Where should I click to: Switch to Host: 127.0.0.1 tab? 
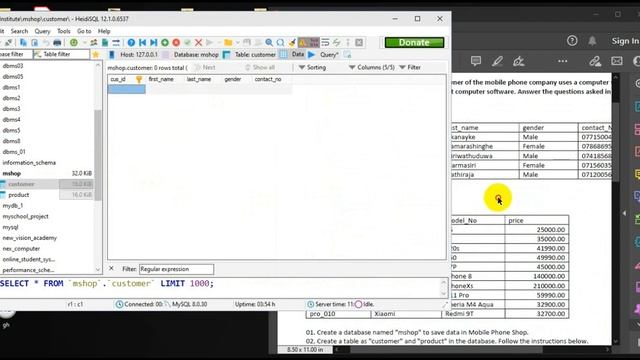[x=134, y=54]
